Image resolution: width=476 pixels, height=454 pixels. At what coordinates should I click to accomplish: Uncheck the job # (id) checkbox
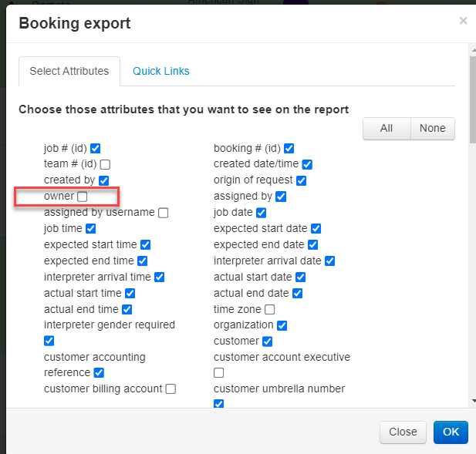(x=96, y=148)
